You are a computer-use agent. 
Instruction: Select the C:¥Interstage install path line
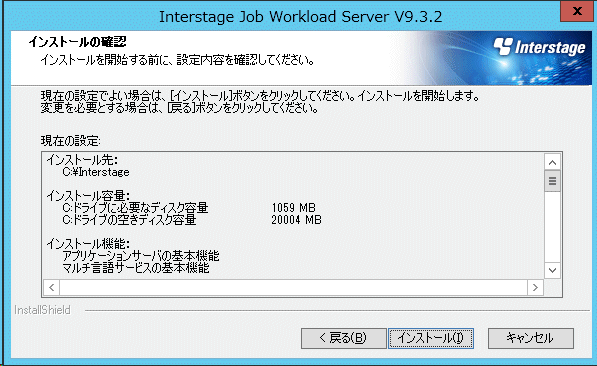pos(96,172)
